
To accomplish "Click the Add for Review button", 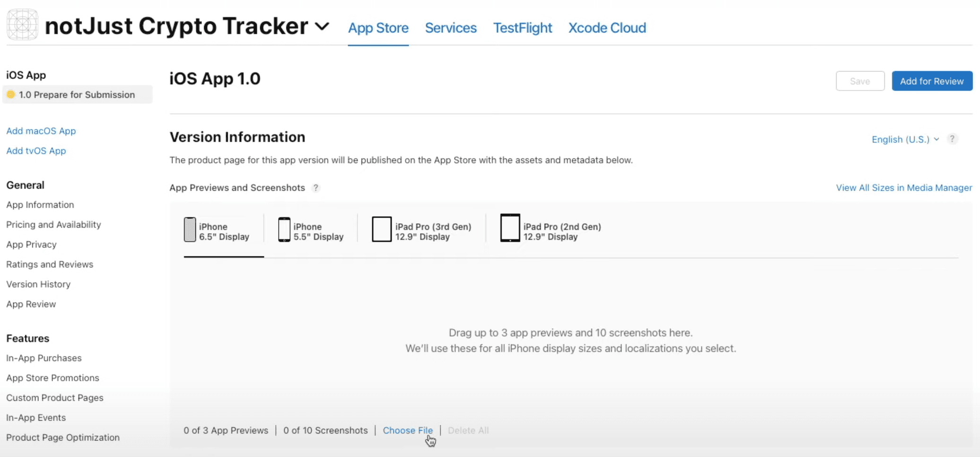I will tap(931, 81).
